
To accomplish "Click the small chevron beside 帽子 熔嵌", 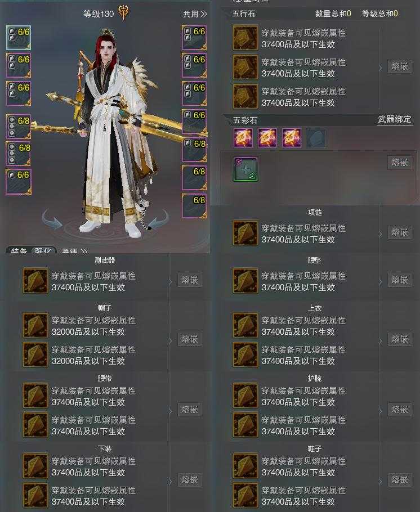I will coord(170,340).
